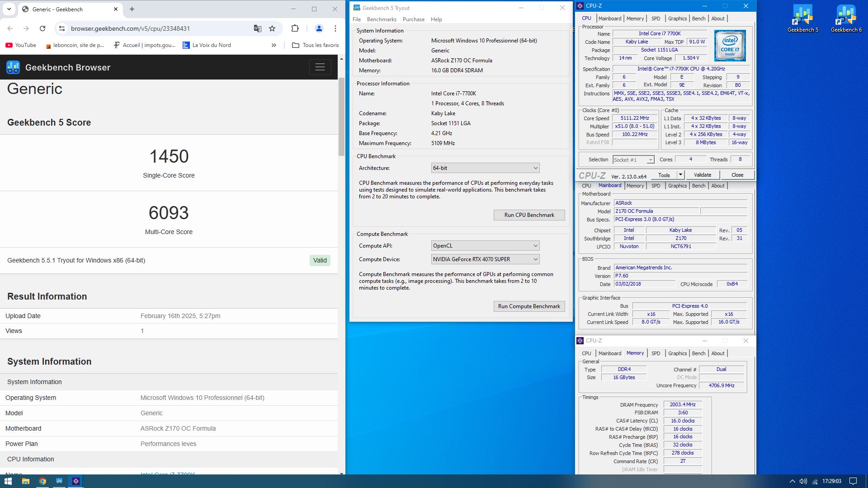
Task: Click CPU-Z Tools button
Action: click(664, 175)
